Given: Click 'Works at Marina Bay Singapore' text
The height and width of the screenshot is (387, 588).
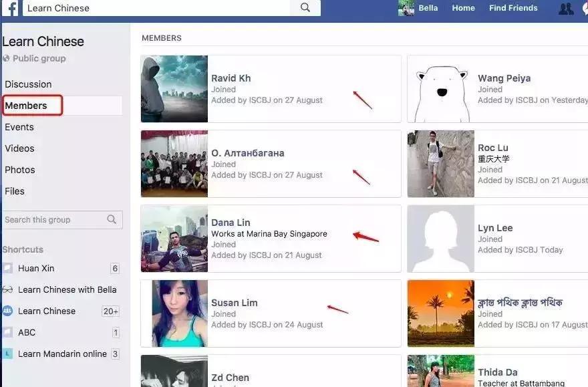Looking at the screenshot, I should tap(269, 234).
